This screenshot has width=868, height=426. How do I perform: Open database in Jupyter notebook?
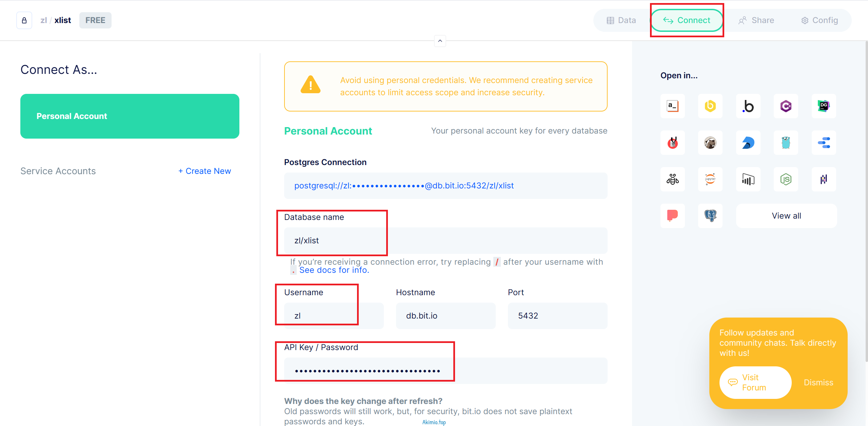click(710, 179)
